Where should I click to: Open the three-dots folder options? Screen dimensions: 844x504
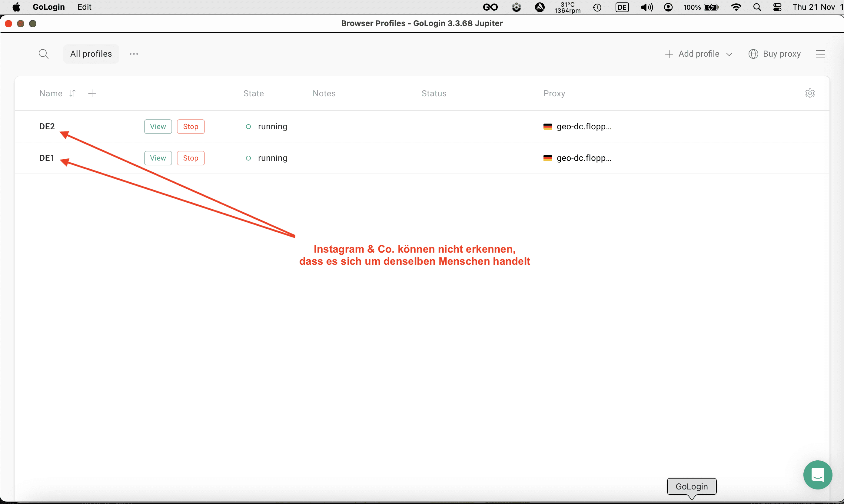point(134,54)
